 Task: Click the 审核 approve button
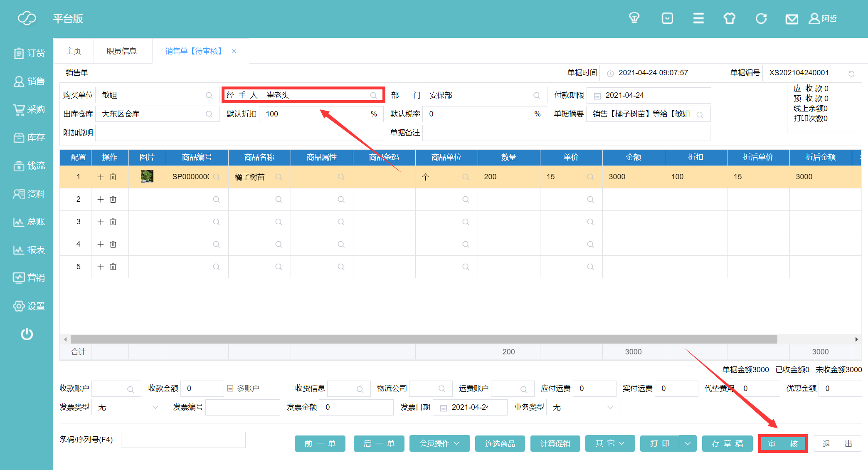(x=783, y=443)
